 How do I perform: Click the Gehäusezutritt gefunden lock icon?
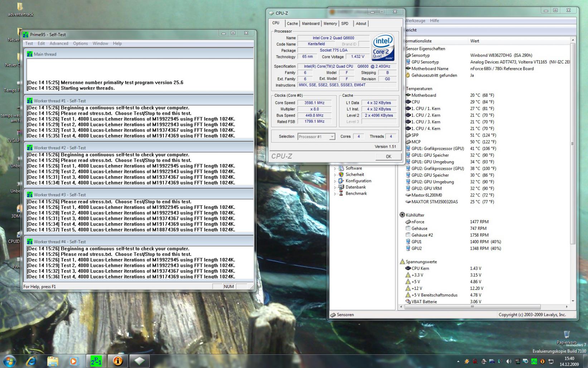click(x=408, y=75)
